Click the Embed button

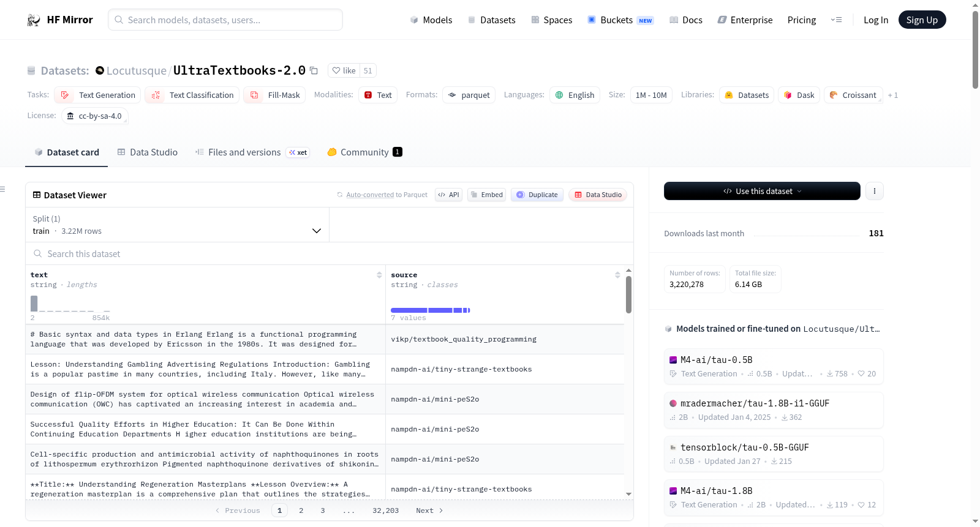[486, 195]
